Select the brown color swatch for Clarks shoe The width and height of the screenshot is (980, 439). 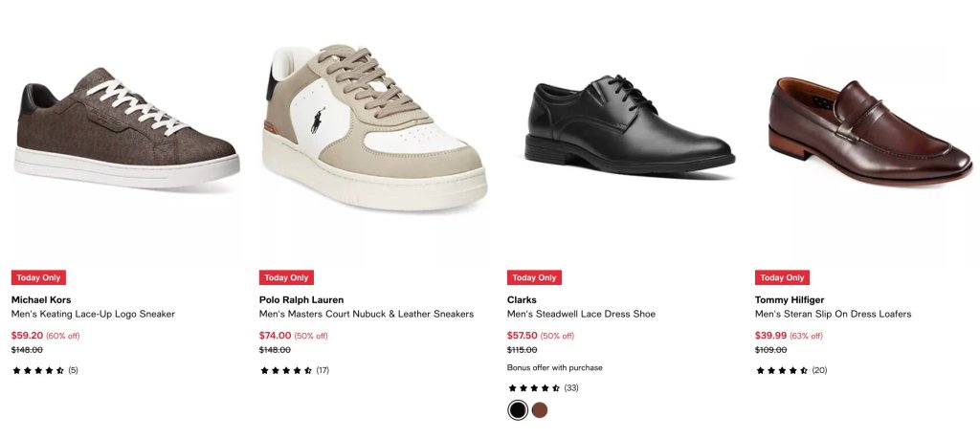[x=540, y=410]
